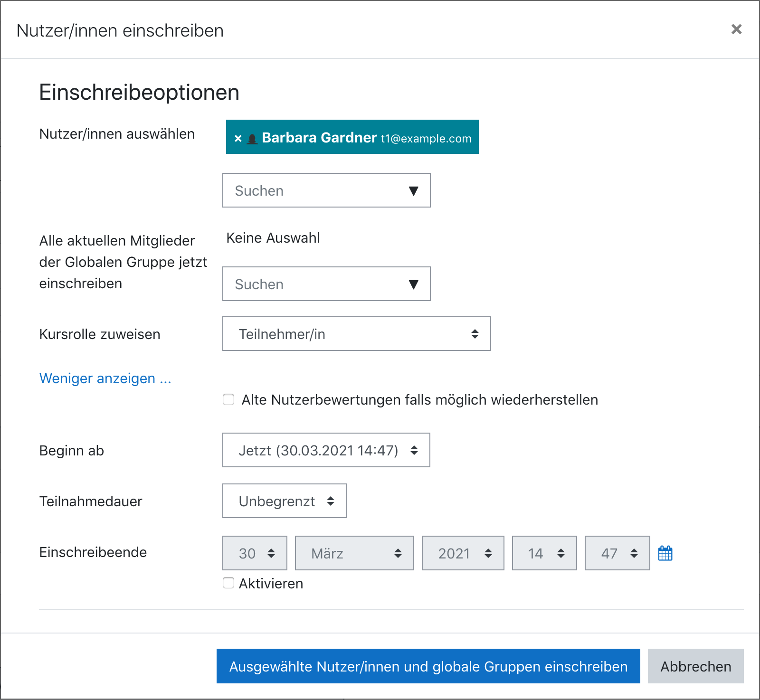Click the dropdown arrow of global group search
This screenshot has height=700, width=760.
[413, 284]
